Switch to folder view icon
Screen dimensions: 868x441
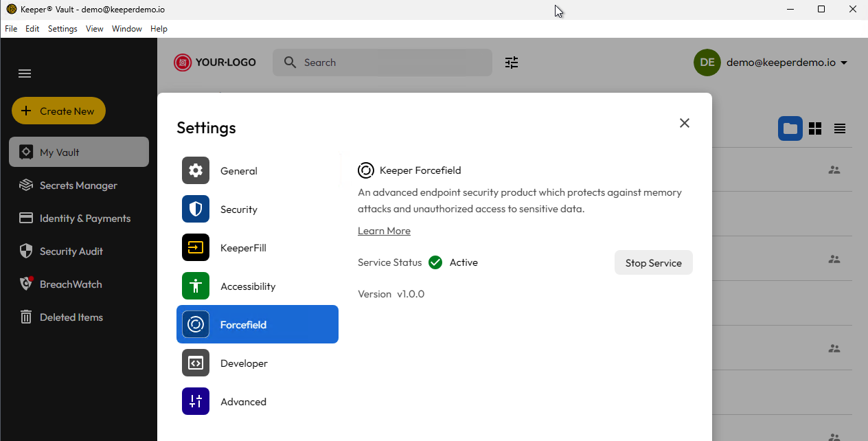[790, 128]
